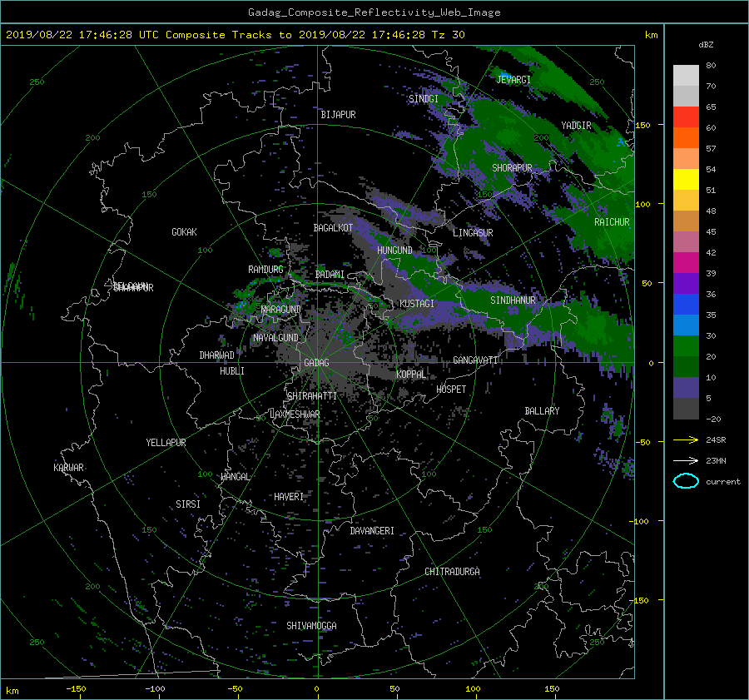
Task: Click the CHITRADURGA label
Action: pos(452,572)
